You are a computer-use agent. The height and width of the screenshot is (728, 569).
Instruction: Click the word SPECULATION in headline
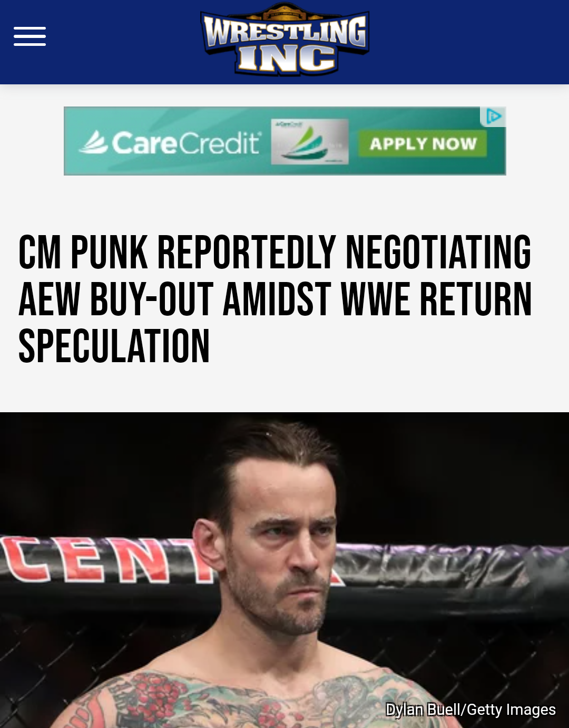(114, 346)
